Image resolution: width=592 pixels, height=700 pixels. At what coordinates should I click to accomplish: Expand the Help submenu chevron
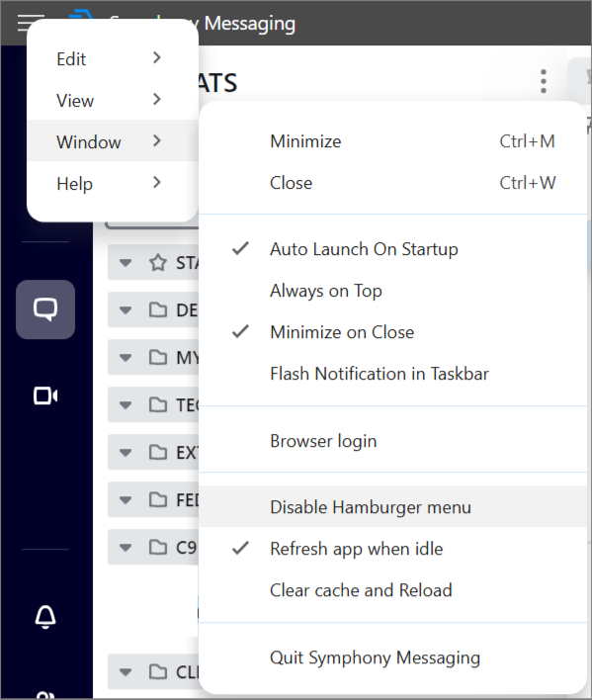point(156,183)
